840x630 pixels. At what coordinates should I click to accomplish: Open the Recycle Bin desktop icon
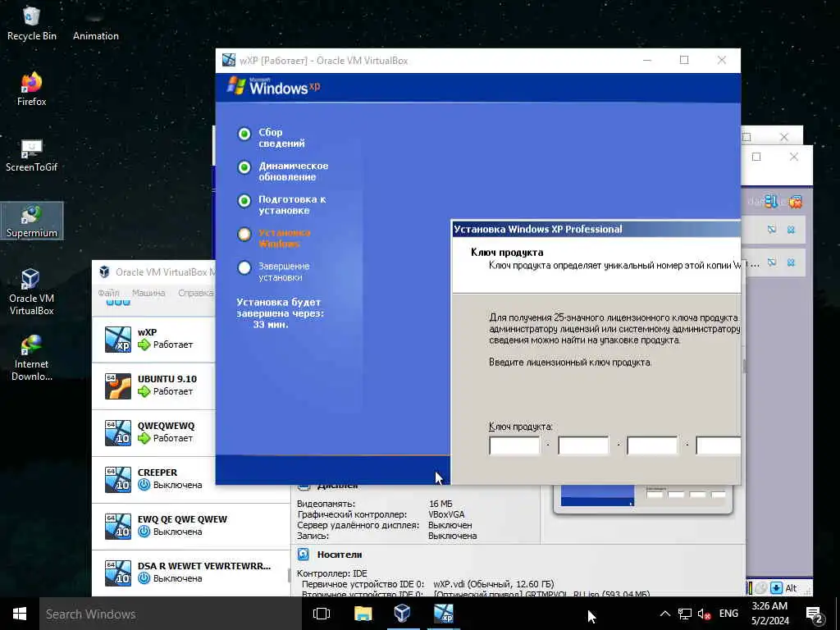32,24
